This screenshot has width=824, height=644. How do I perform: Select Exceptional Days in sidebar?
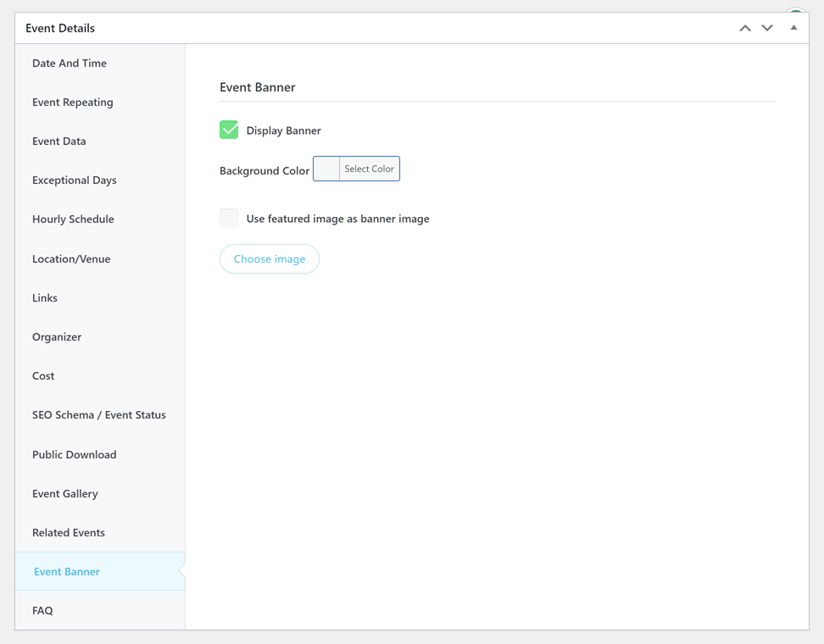tap(75, 180)
